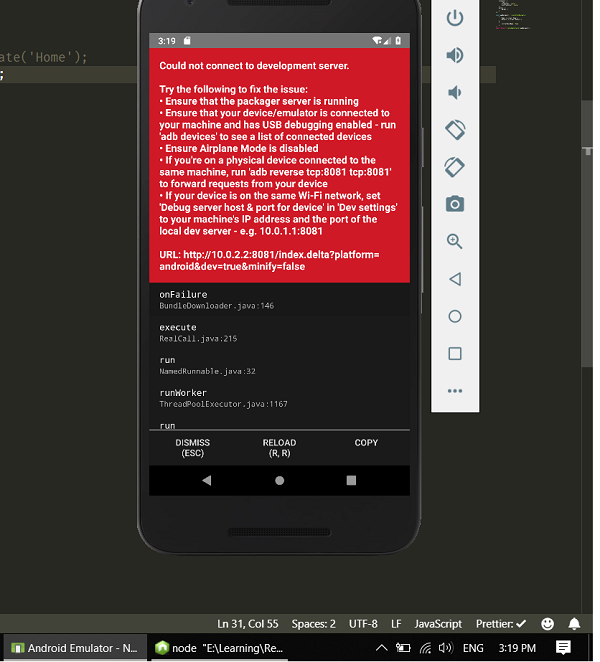Show hidden system tray icons
This screenshot has width=600, height=662.
[x=381, y=648]
